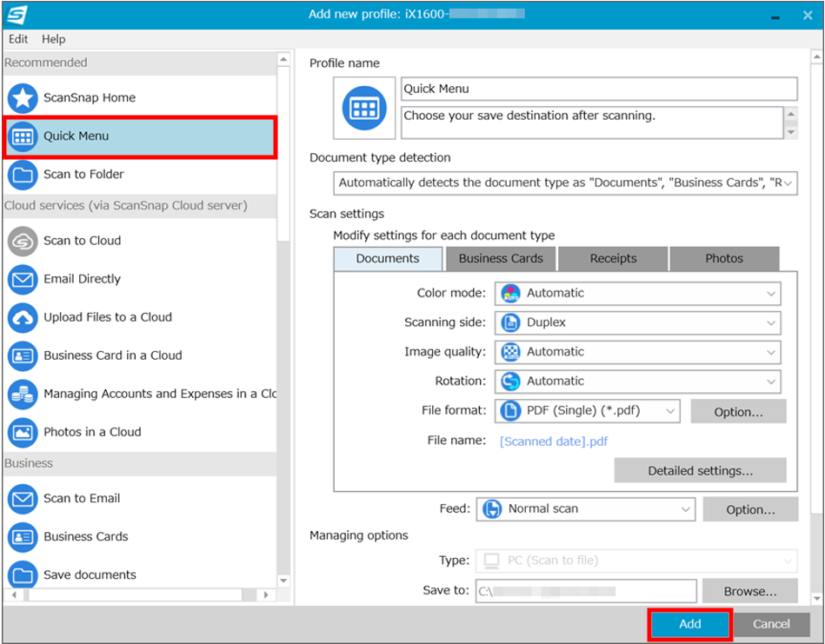Switch to the Business Cards tab
Image resolution: width=825 pixels, height=644 pixels.
point(501,259)
